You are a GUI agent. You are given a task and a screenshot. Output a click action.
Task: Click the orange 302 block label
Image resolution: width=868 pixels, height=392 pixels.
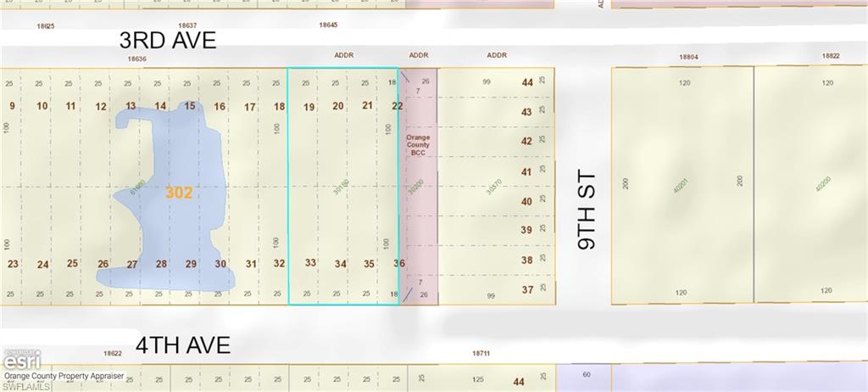click(x=179, y=193)
